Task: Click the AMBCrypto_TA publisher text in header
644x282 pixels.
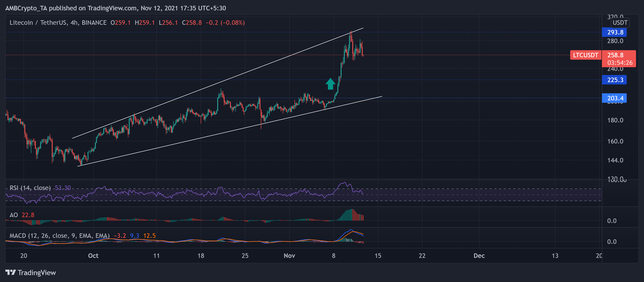Action: coord(26,8)
